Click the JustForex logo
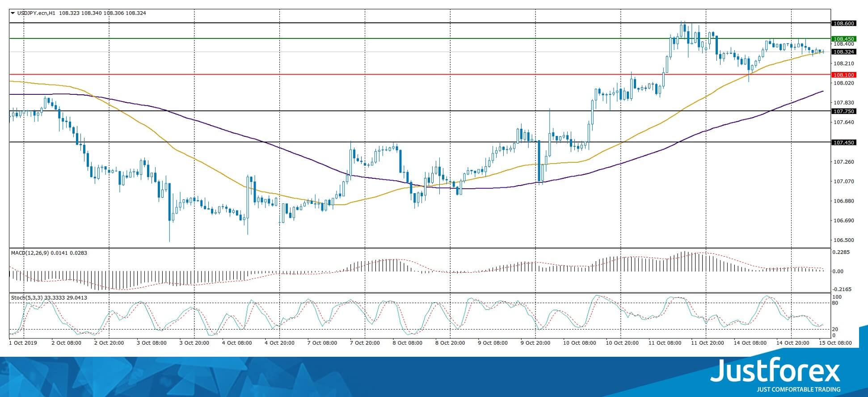The height and width of the screenshot is (397, 868). 775,371
